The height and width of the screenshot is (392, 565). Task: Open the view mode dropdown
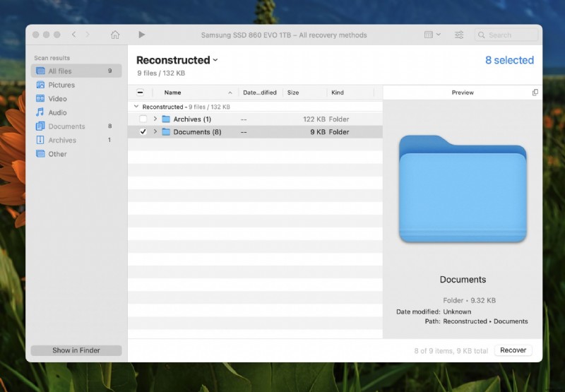pyautogui.click(x=432, y=35)
